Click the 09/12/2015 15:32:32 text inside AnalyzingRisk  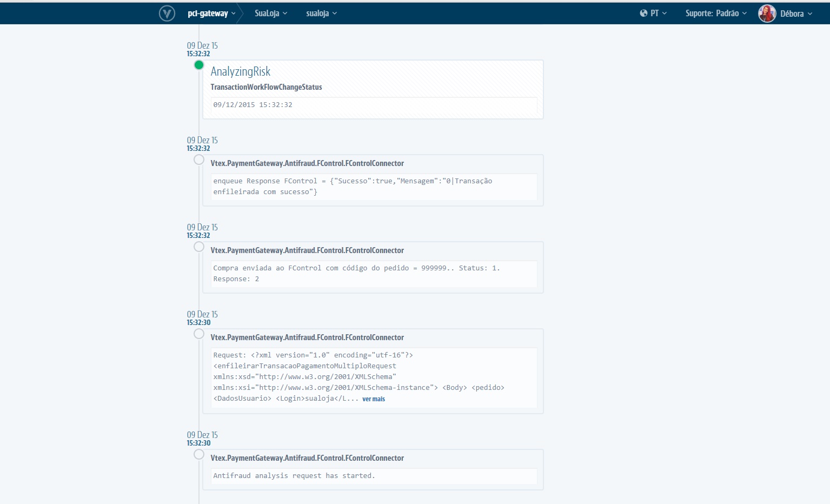coord(253,105)
